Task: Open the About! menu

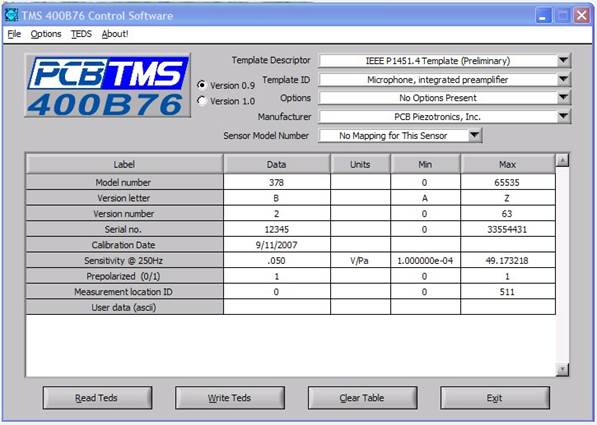Action: point(115,34)
